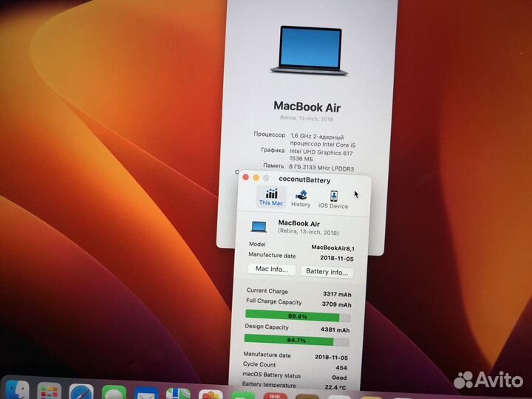
Task: Close the coconutBattery window with red button
Action: [245, 177]
